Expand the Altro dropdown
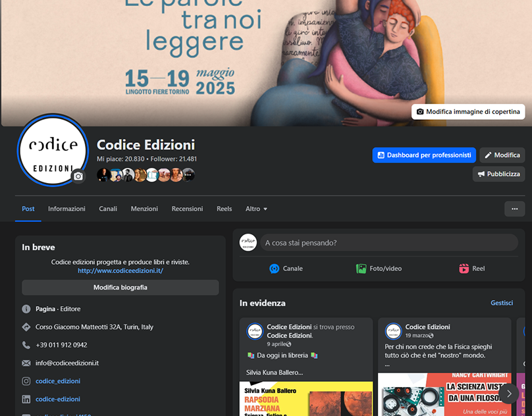532x416 pixels. tap(256, 209)
